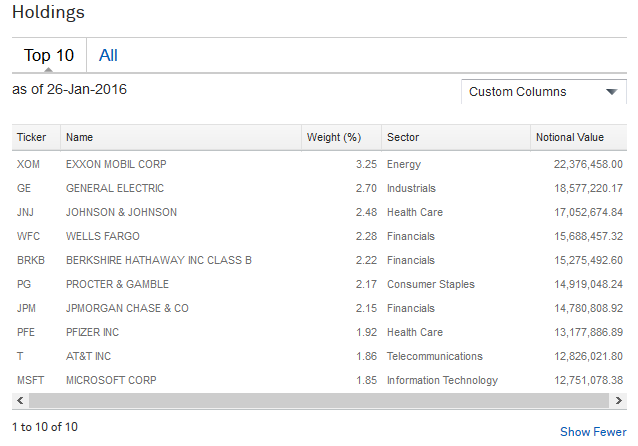The height and width of the screenshot is (446, 638).
Task: Click notional value 12,751,078.38
Action: pos(588,380)
